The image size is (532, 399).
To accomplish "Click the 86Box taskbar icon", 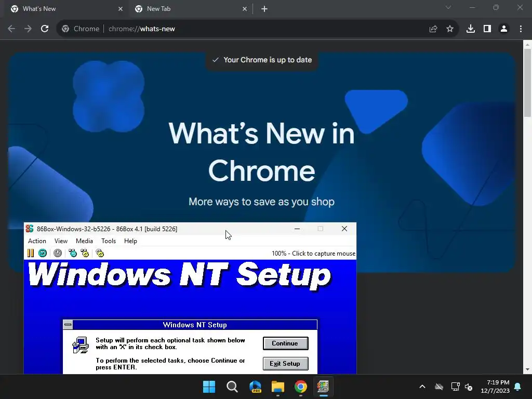I will point(323,387).
